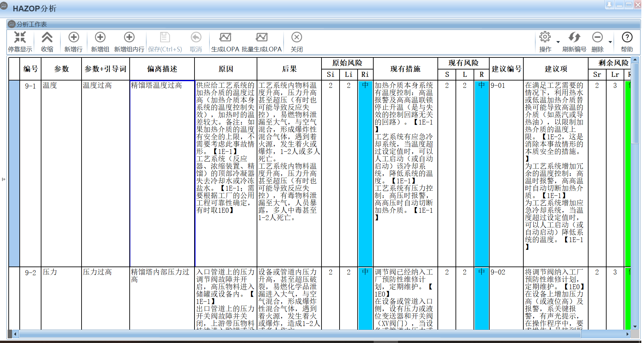Screen dimensions: 644x343
Task: Add a new group with 新增组
Action: tap(100, 41)
